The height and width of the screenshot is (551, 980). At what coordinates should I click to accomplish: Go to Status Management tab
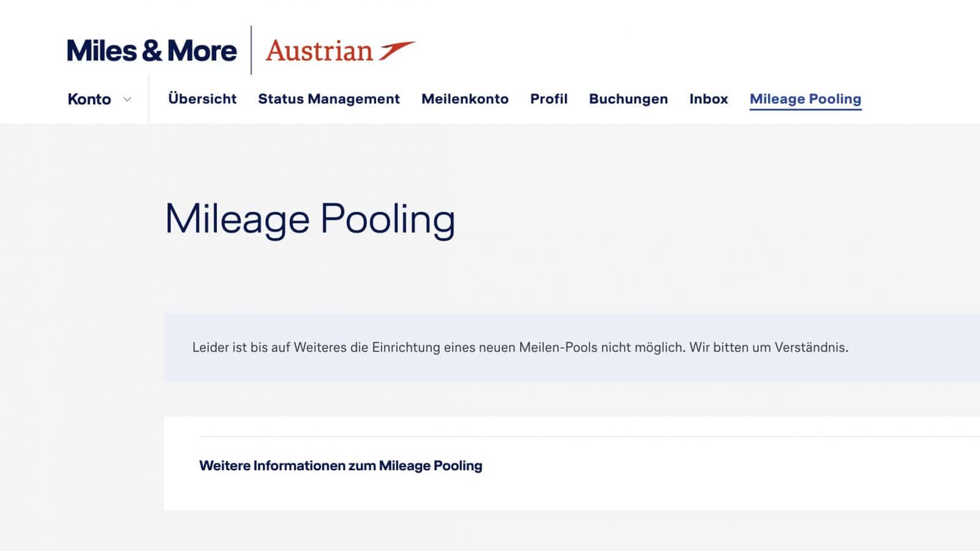point(329,99)
